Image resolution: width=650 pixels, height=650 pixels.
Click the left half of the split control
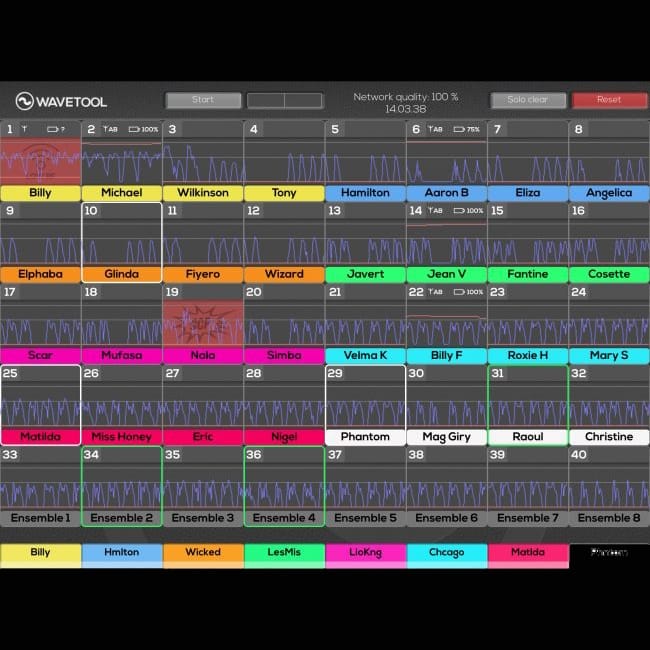pyautogui.click(x=266, y=100)
